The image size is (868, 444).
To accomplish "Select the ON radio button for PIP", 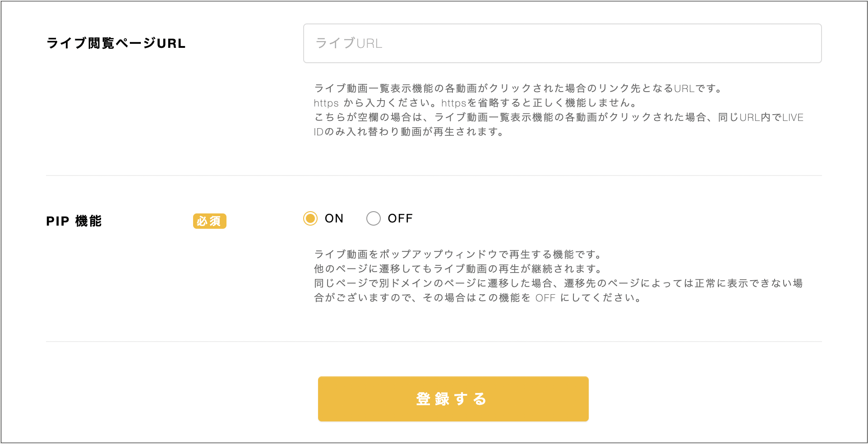I will (x=310, y=218).
